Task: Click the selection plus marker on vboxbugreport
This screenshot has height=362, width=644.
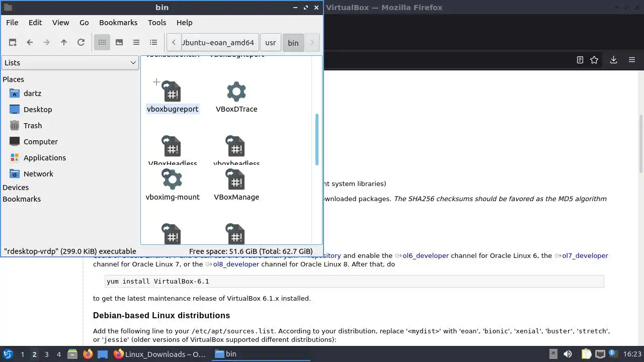Action: (x=156, y=82)
